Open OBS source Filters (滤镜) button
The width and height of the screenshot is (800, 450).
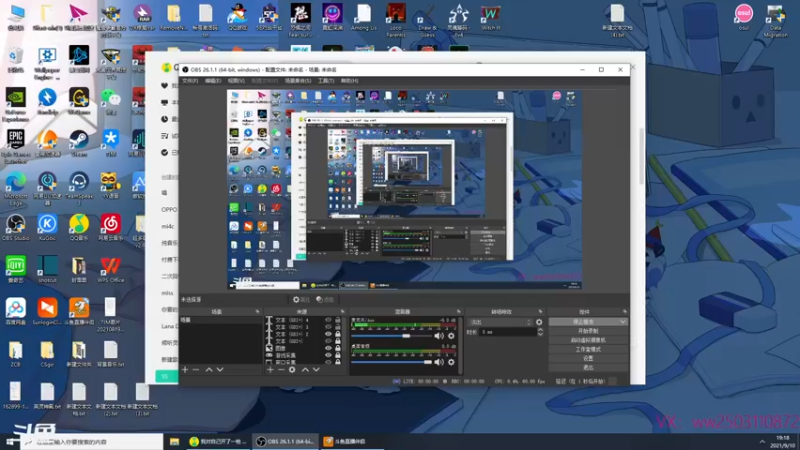pos(324,299)
